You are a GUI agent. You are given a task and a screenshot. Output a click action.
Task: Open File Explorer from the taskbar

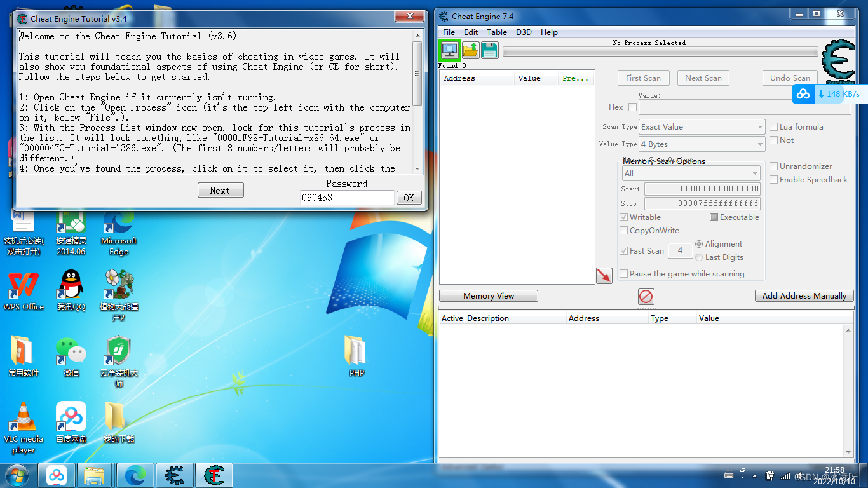[x=95, y=475]
